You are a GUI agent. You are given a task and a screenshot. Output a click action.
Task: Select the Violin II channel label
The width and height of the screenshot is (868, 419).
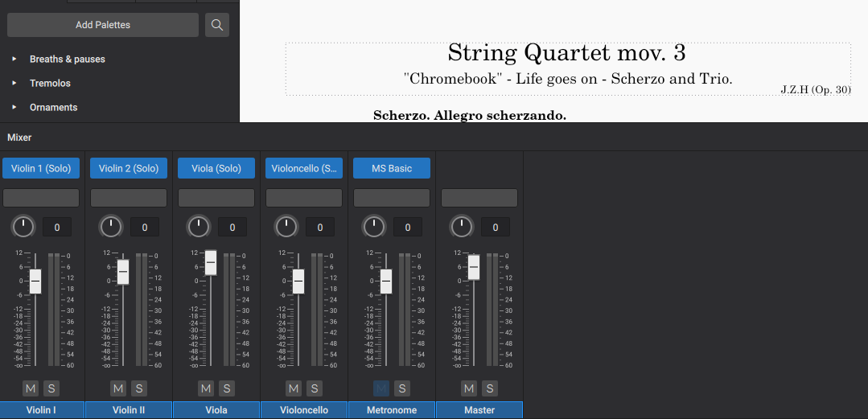[x=129, y=410]
